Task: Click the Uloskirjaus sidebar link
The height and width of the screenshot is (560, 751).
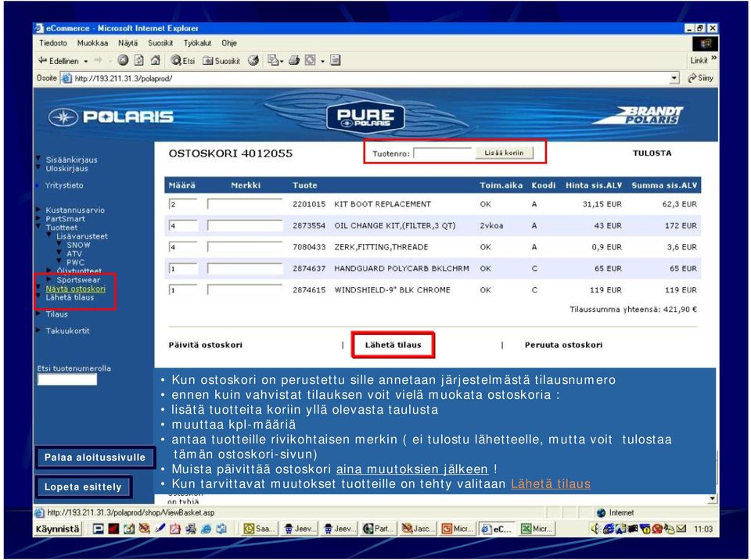Action: (67, 168)
